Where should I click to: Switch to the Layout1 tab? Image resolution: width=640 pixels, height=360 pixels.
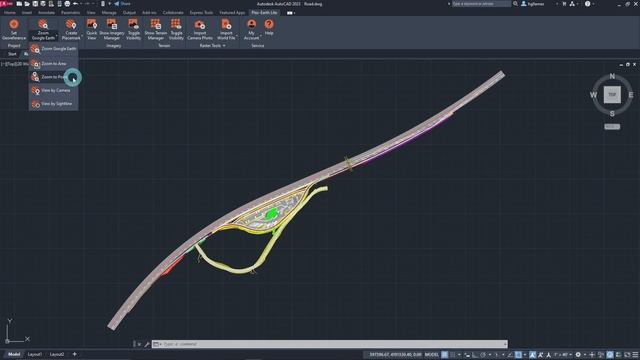pos(35,354)
